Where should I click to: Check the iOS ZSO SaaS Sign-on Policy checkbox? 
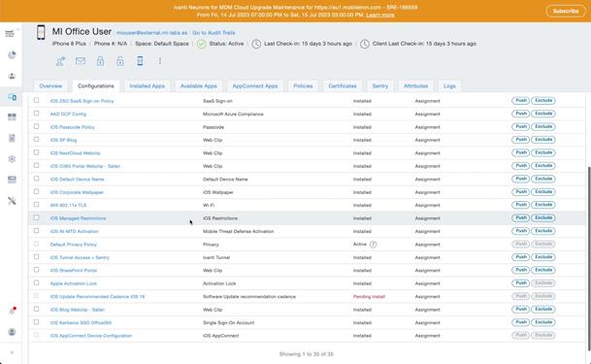[x=36, y=100]
